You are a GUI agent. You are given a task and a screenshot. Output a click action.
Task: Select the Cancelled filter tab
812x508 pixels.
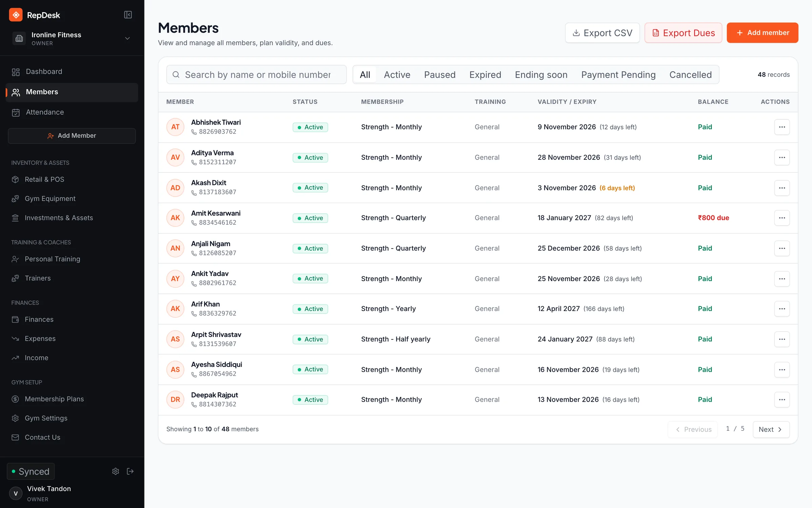(x=691, y=75)
